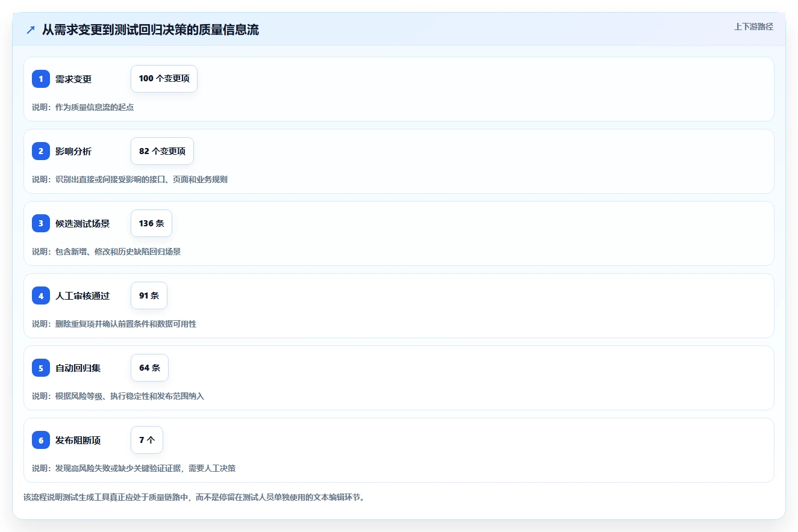Click the step 4 number badge
This screenshot has height=532, width=798.
coord(41,295)
